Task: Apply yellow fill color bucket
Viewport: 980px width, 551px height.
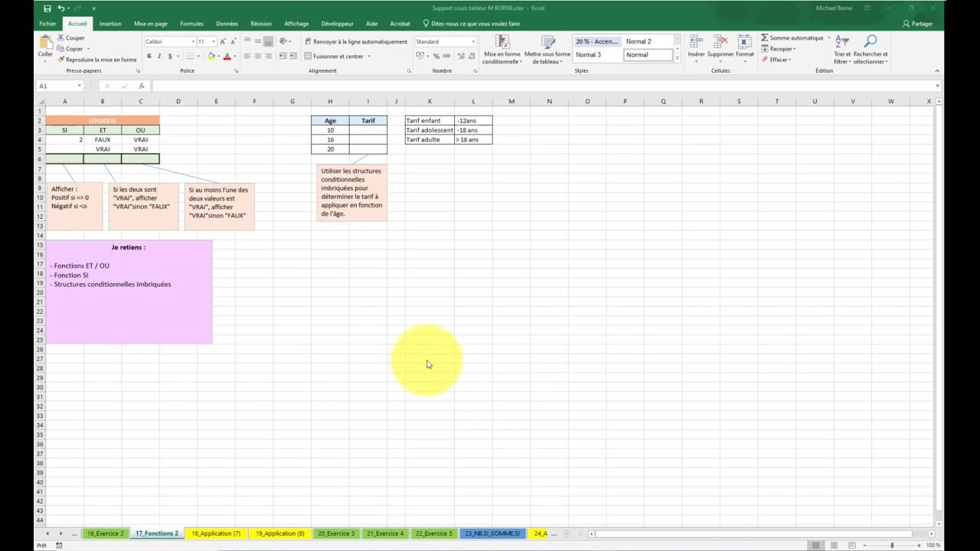Action: 211,56
